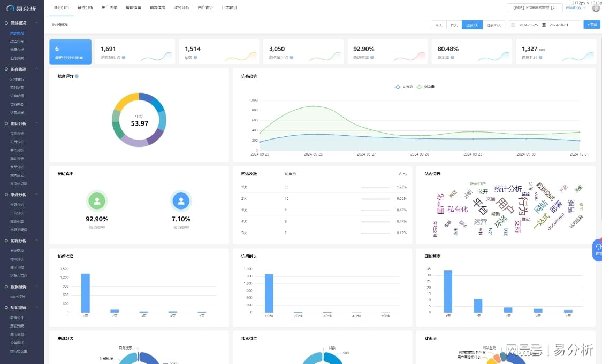Click the calendar icon in date range field

[x=513, y=25]
